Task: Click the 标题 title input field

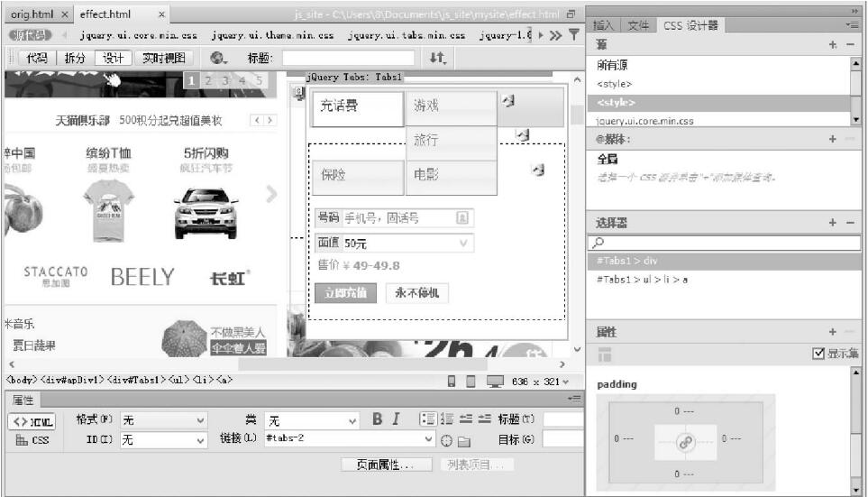Action: coord(348,58)
